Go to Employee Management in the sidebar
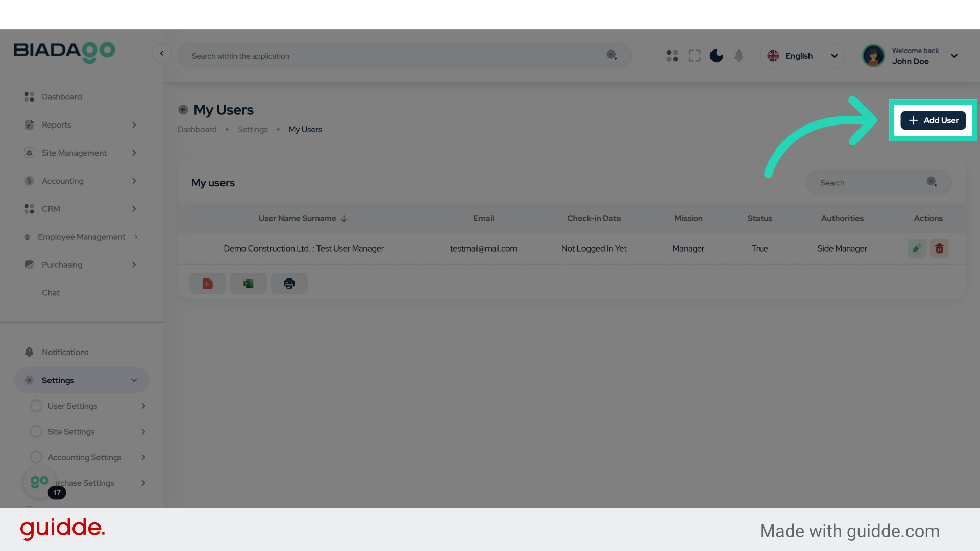 [x=81, y=236]
